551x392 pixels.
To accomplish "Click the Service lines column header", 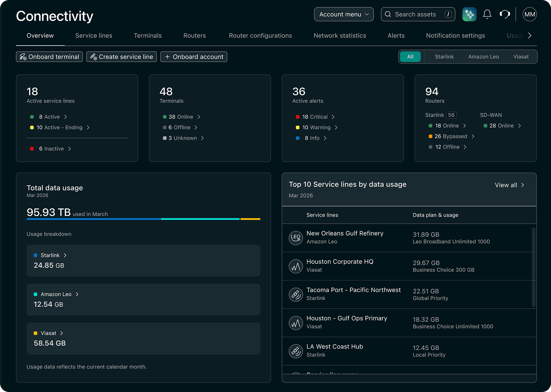I will tap(322, 215).
